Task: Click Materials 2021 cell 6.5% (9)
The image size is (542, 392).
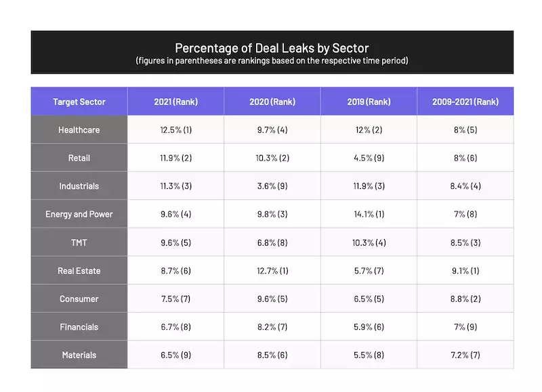Action: (175, 355)
